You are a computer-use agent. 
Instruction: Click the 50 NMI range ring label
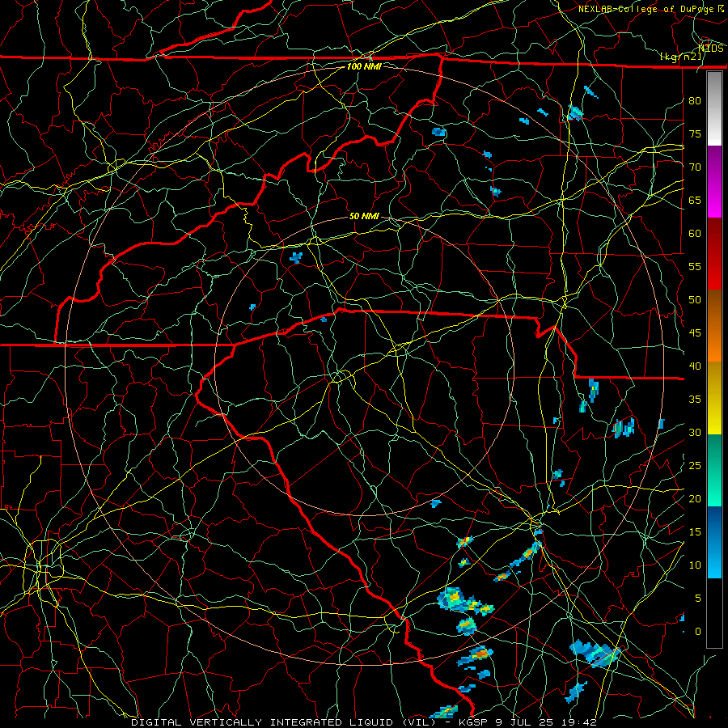point(364,216)
